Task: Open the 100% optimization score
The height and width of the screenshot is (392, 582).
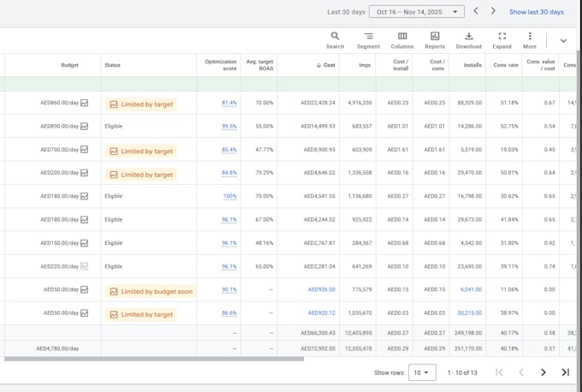Action: 229,196
